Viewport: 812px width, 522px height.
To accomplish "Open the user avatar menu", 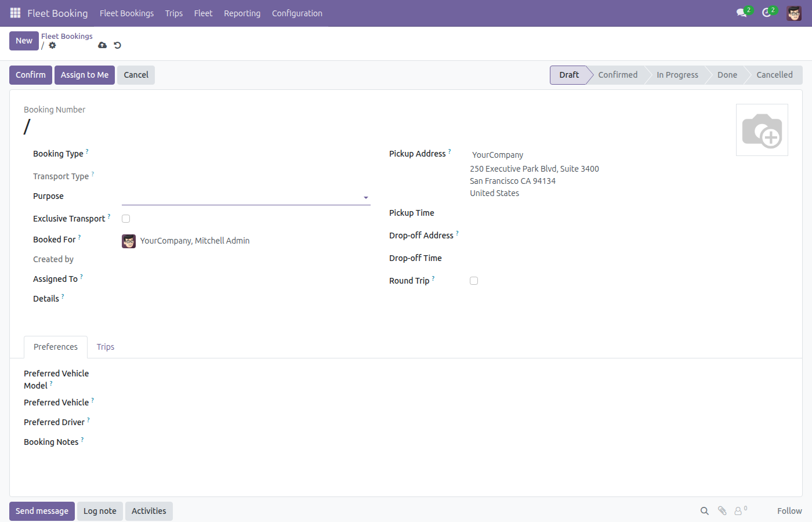I will 794,13.
